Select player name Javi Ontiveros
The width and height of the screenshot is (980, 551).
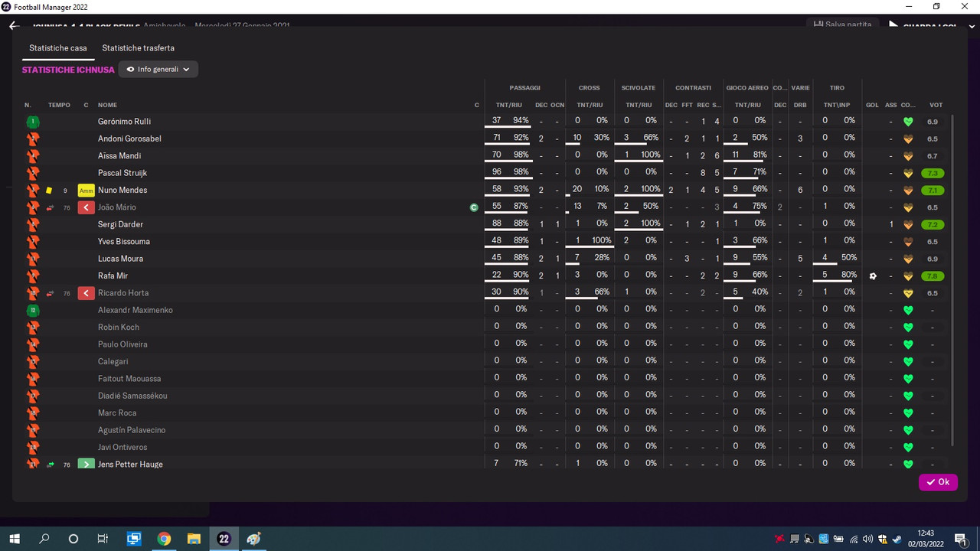[122, 448]
